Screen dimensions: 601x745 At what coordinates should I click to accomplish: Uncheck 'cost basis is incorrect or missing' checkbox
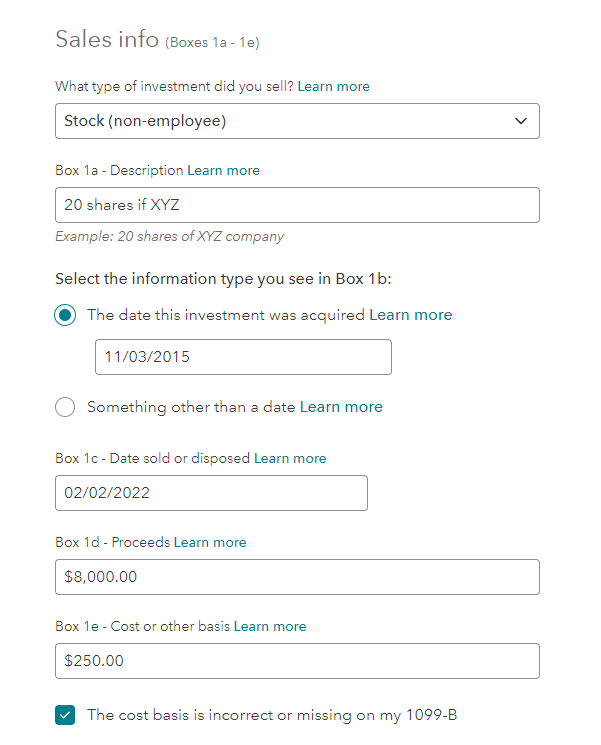coord(65,715)
